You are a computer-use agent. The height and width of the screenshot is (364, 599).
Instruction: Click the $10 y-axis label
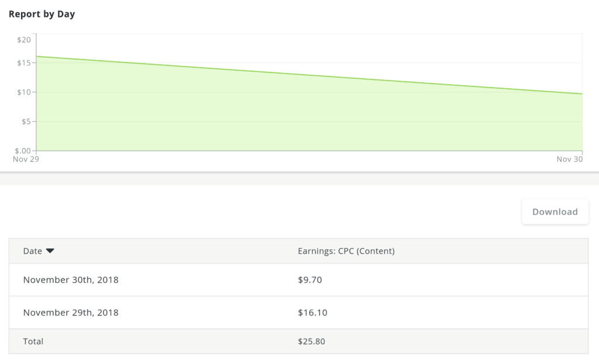pyautogui.click(x=24, y=92)
